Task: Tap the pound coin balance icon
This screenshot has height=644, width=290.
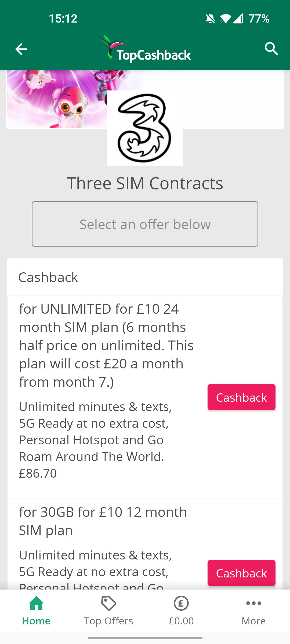Action: click(181, 603)
